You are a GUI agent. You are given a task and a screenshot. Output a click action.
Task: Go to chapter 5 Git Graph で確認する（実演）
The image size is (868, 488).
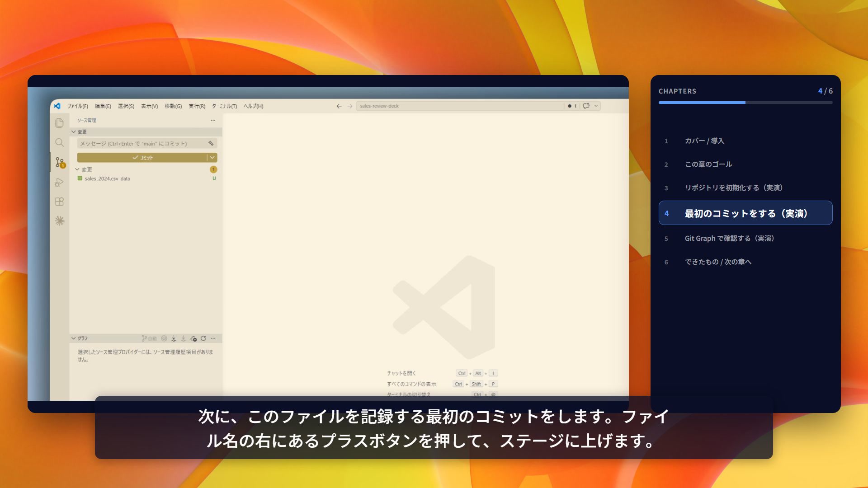click(745, 239)
